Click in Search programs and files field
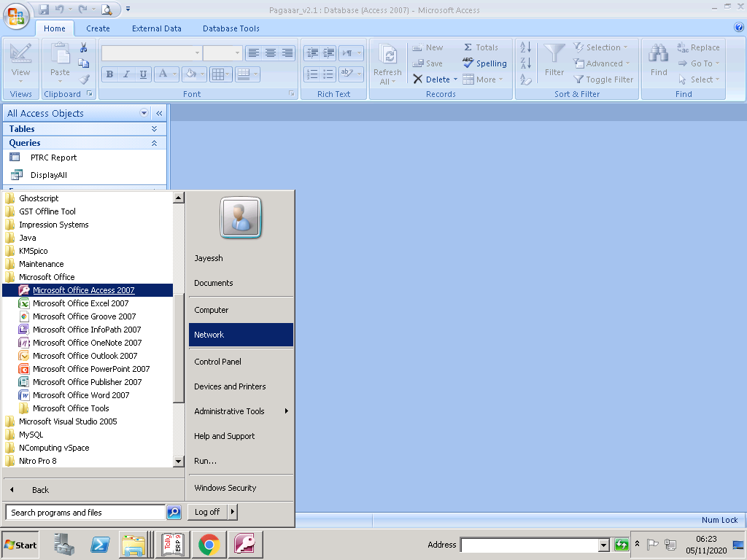 85,513
